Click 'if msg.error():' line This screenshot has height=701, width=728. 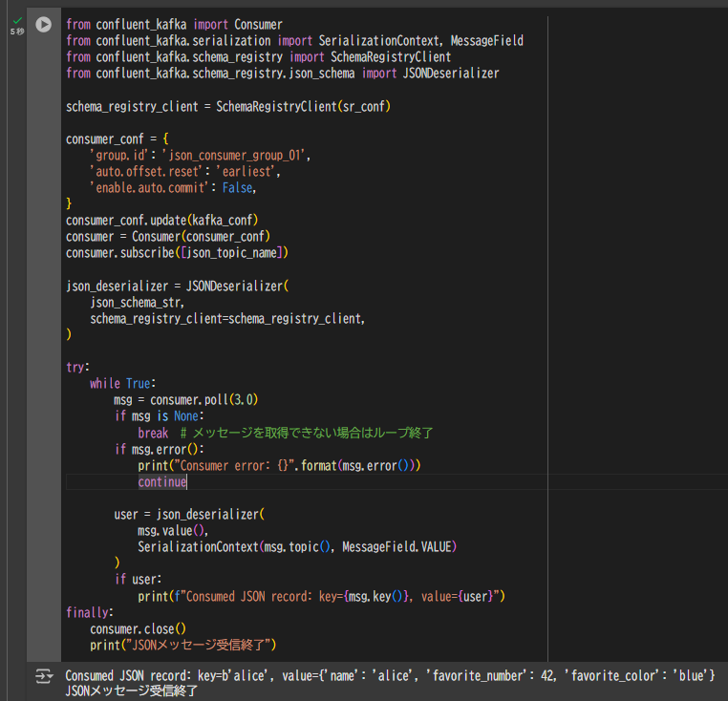[x=160, y=450]
